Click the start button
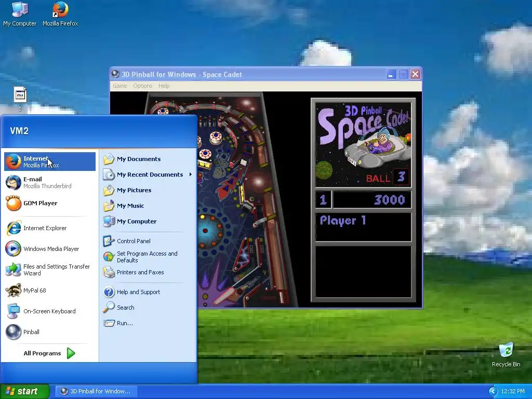 click(25, 391)
